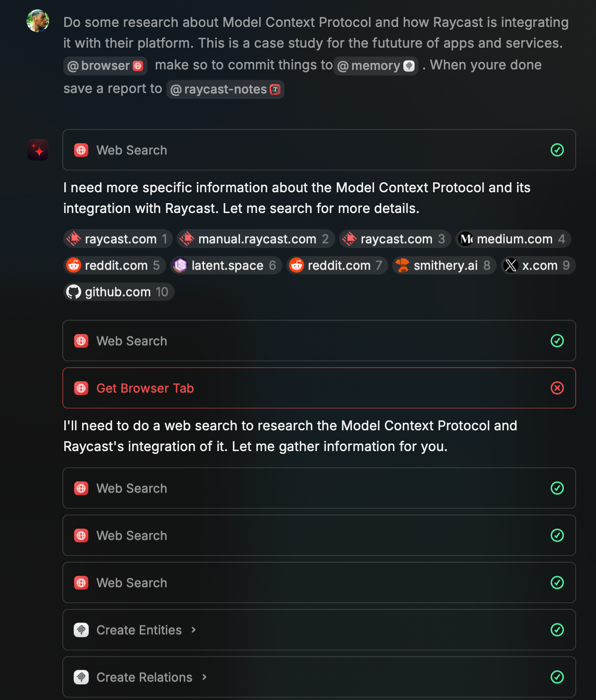The height and width of the screenshot is (700, 596).
Task: Click the green checkmark on Create Entities
Action: [557, 630]
